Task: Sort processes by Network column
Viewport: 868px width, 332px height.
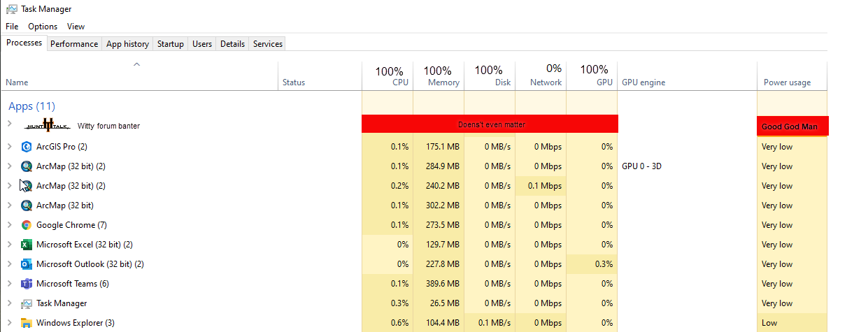Action: pos(541,76)
